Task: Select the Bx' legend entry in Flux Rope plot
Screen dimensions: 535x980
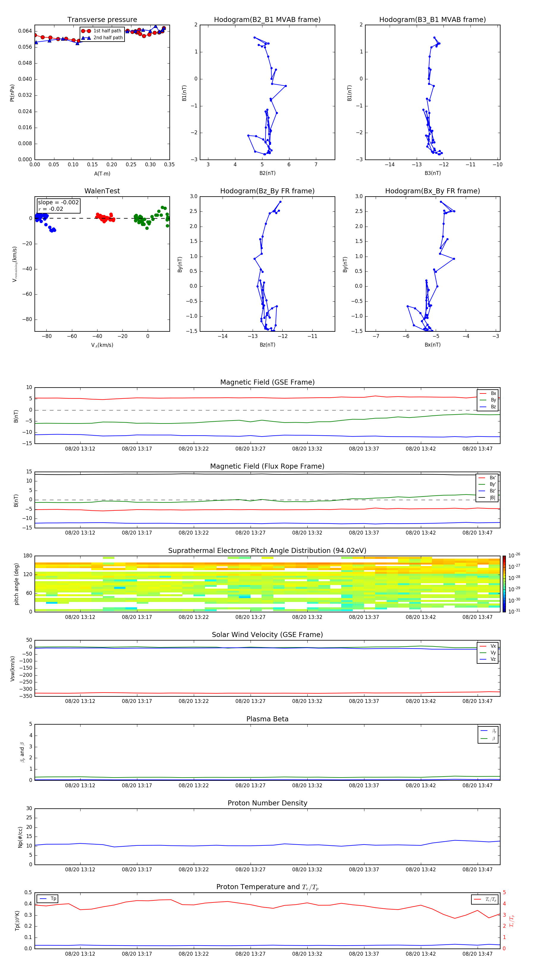Action: pos(487,478)
